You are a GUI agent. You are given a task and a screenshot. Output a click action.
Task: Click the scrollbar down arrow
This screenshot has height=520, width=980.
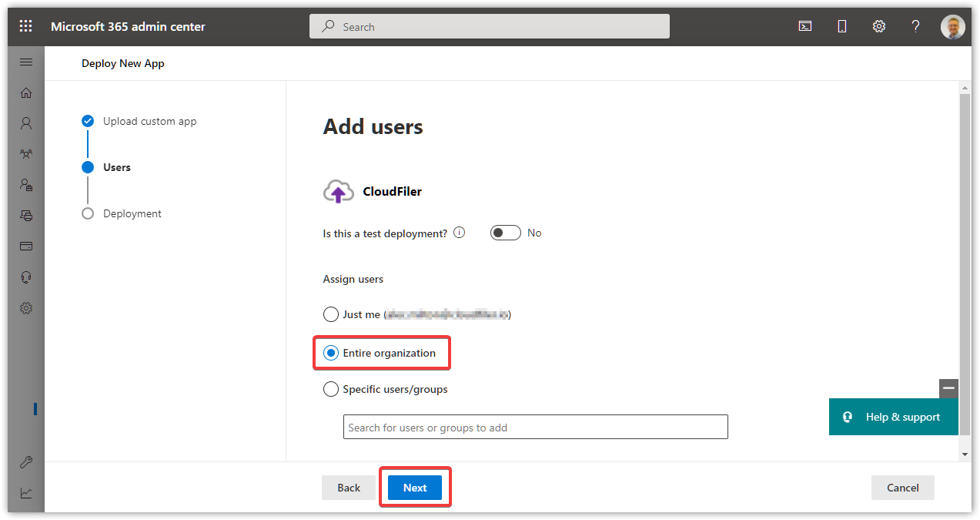[965, 455]
